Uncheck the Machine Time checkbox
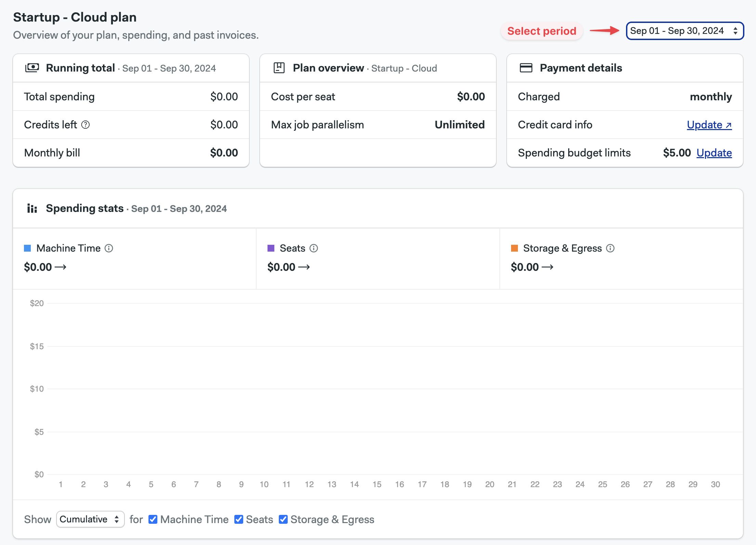The width and height of the screenshot is (756, 545). (x=153, y=519)
